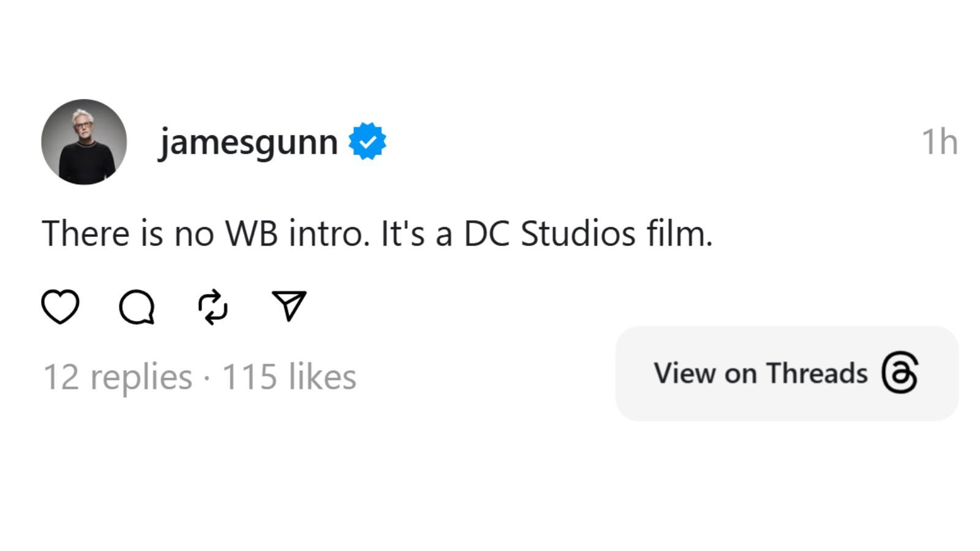Repost using the circular arrows icon
This screenshot has width=980, height=551.
tap(213, 306)
